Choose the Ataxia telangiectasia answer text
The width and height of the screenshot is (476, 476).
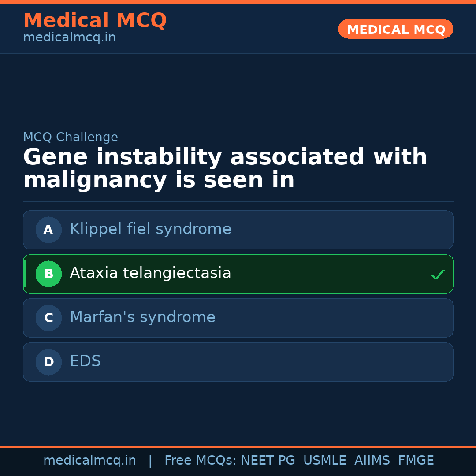point(150,273)
